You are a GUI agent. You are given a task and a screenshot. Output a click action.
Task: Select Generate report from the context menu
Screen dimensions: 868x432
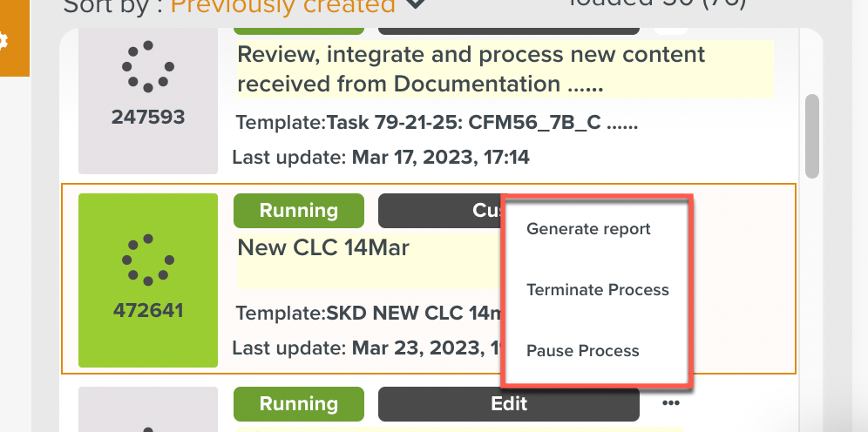[588, 229]
